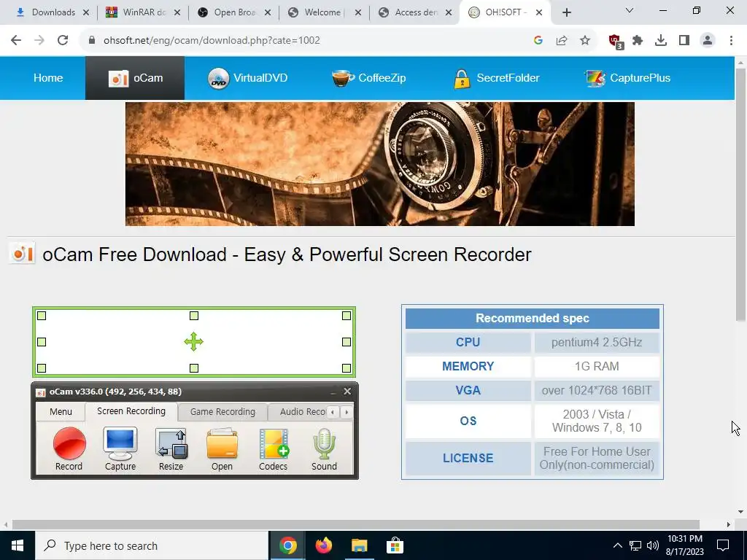
Task: Open the Windows Start menu
Action: point(18,545)
